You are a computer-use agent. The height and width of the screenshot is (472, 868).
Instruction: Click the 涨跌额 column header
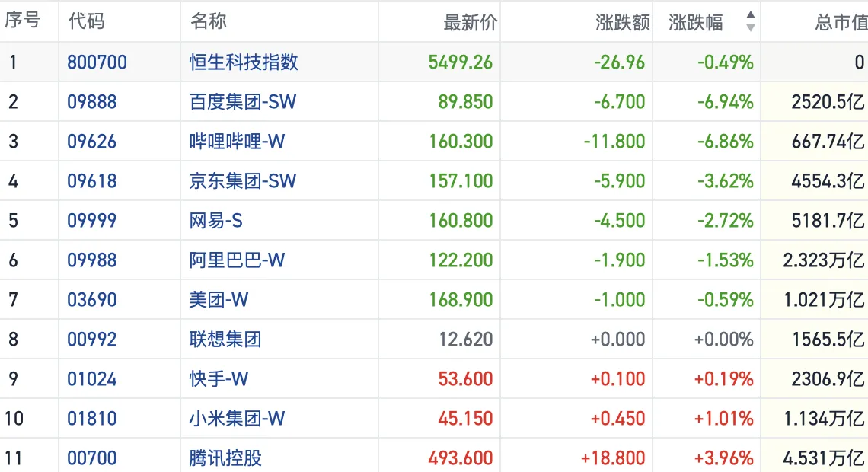point(623,23)
